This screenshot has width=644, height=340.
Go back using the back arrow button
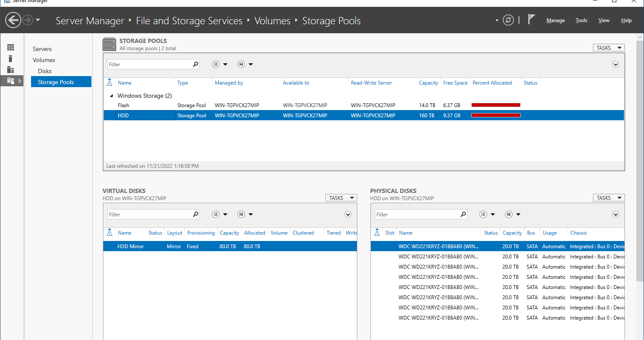pyautogui.click(x=13, y=20)
